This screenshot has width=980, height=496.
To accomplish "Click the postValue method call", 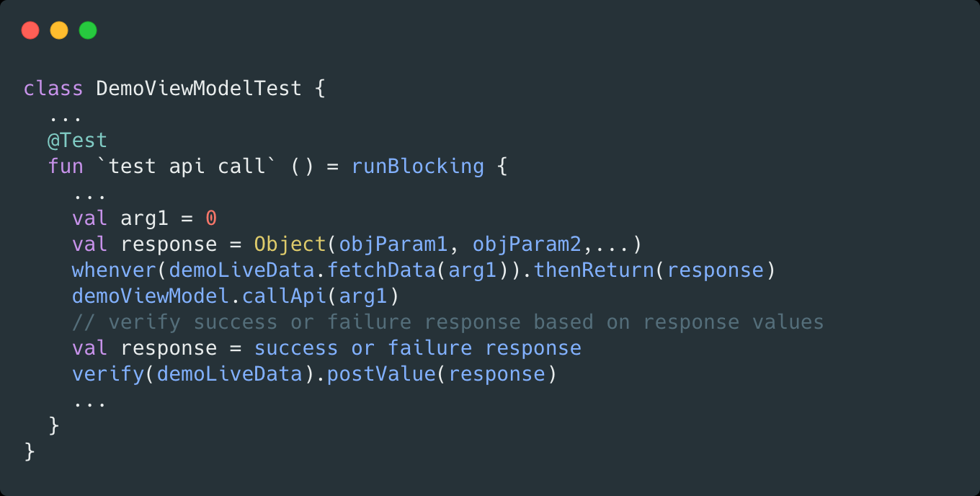I will point(381,374).
